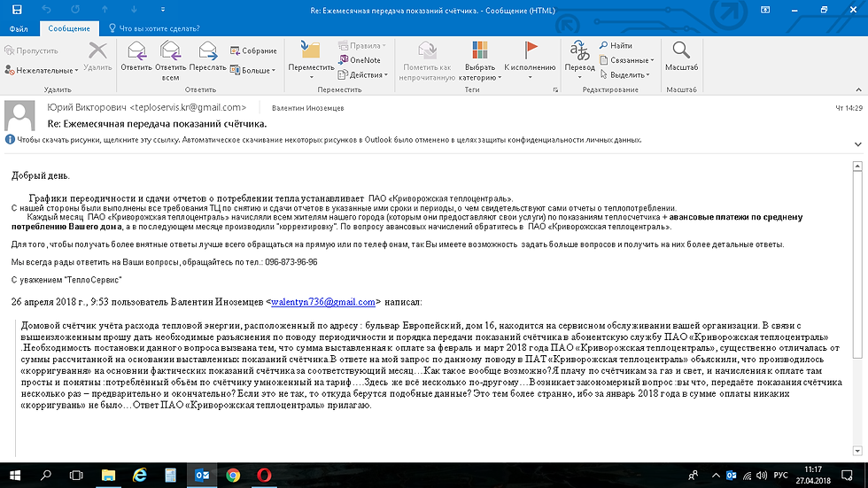
Task: Open the volume control in the tray
Action: point(762,476)
